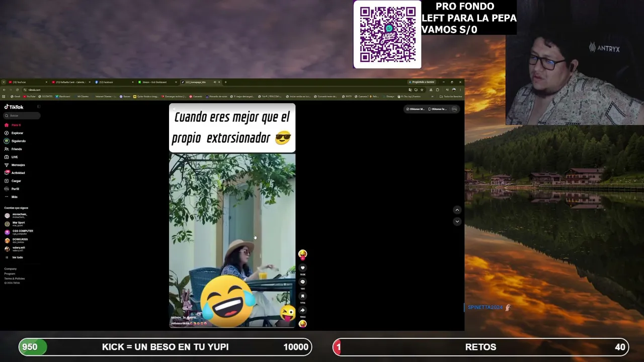The width and height of the screenshot is (644, 362).
Task: Click the second Obtener button with phone icon
Action: [438, 109]
